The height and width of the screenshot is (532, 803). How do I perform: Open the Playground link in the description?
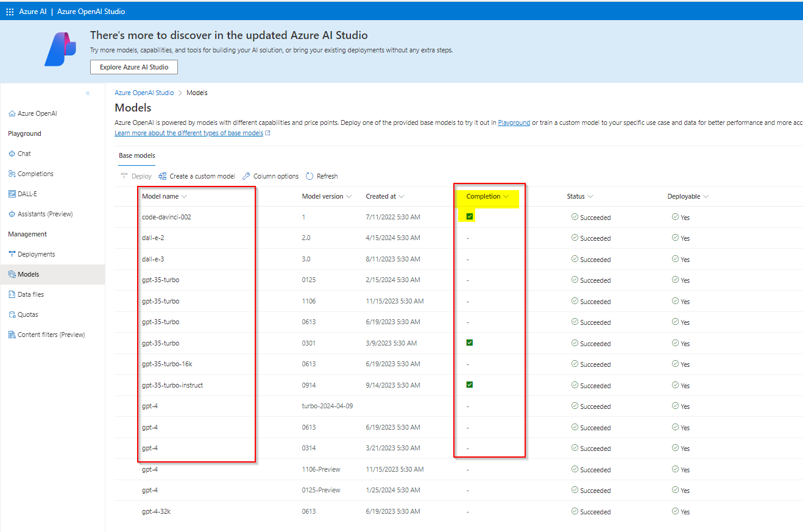tap(514, 122)
